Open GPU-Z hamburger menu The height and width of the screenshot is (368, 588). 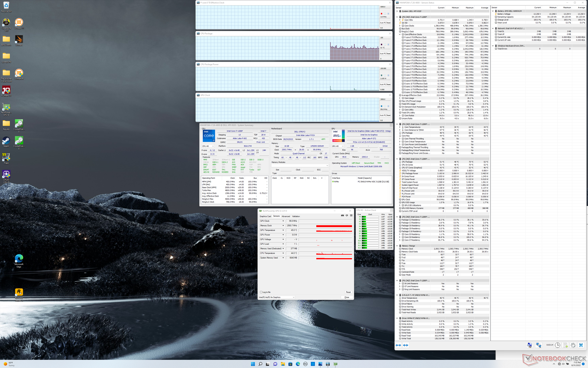click(351, 215)
